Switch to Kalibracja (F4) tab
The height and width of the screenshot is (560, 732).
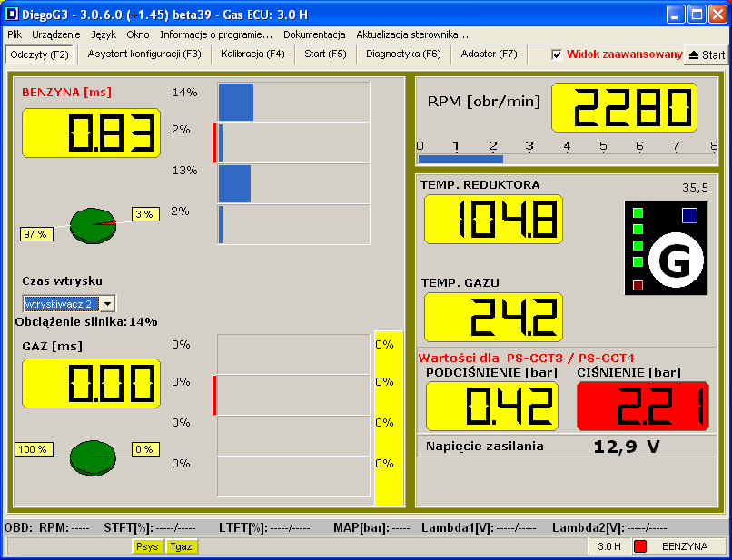coord(252,54)
